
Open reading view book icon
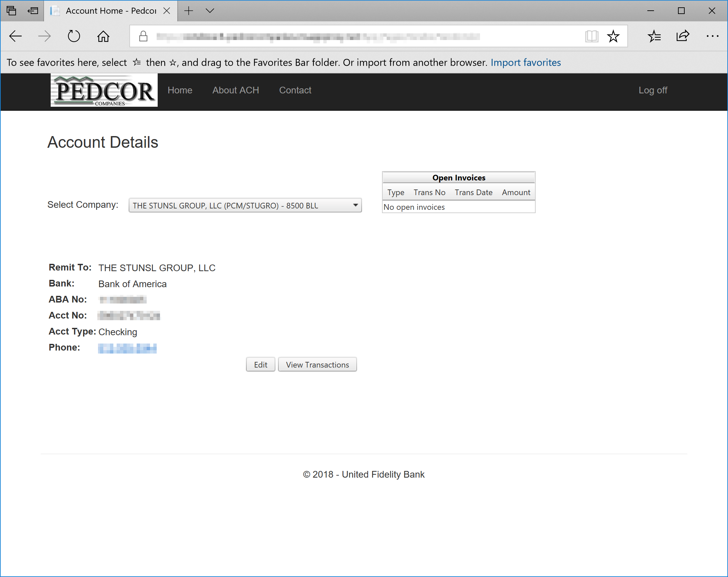(x=591, y=36)
